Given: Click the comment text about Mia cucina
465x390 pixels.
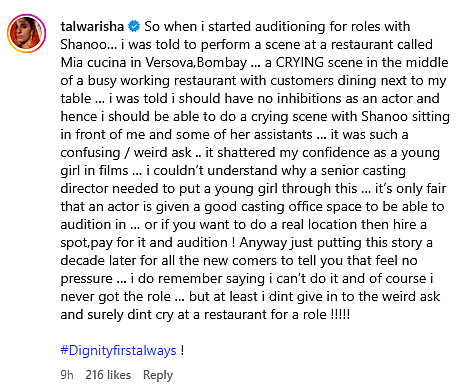Looking at the screenshot, I should point(255,170).
